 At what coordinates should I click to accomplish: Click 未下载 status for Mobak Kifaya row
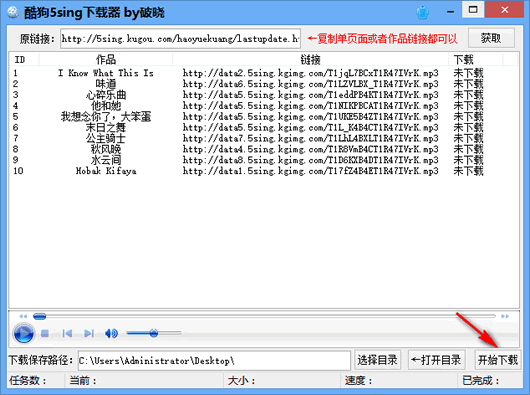click(468, 171)
